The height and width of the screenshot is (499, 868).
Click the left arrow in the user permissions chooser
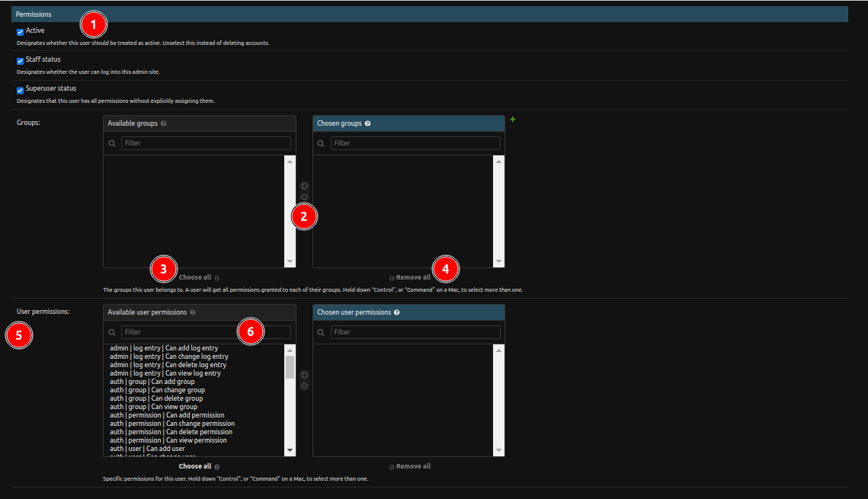point(304,385)
